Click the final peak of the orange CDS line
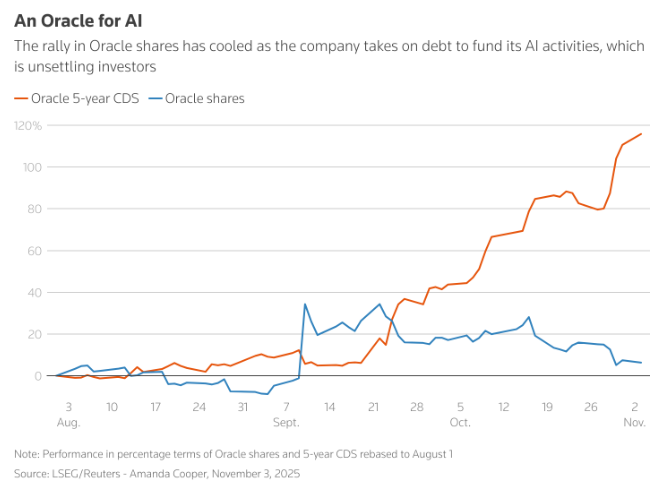This screenshot has height=481, width=659. point(641,134)
